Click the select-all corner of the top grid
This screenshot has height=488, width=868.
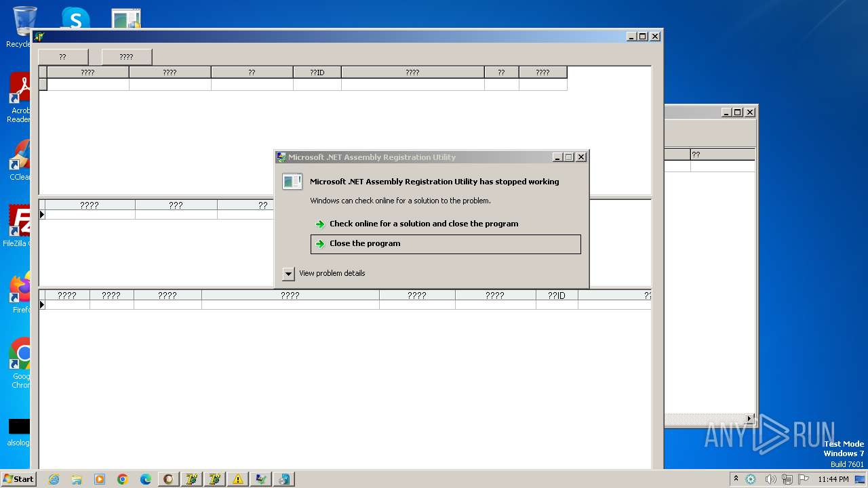43,72
